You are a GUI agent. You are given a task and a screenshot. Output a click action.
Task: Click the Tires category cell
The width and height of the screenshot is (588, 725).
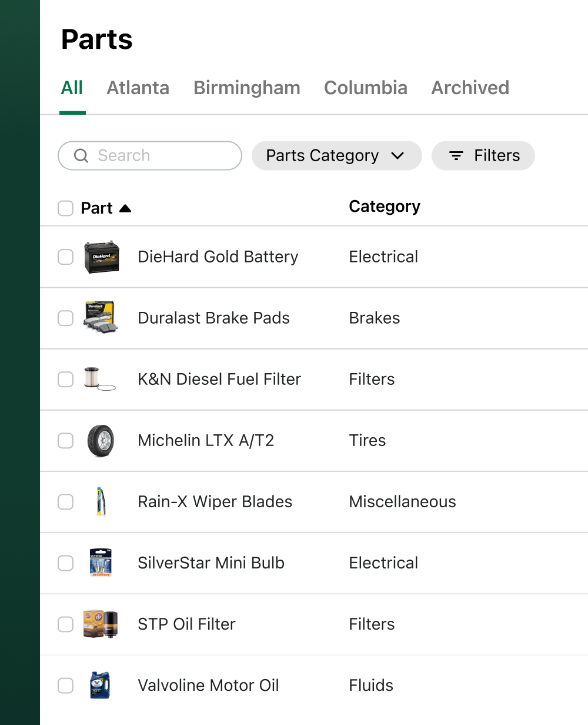coord(367,440)
